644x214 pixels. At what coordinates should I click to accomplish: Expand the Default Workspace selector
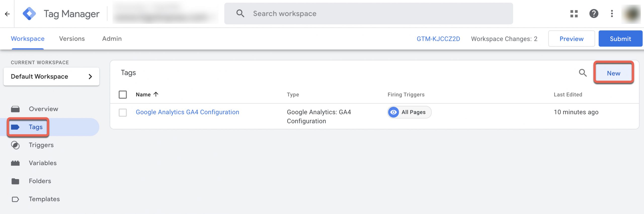coord(51,76)
